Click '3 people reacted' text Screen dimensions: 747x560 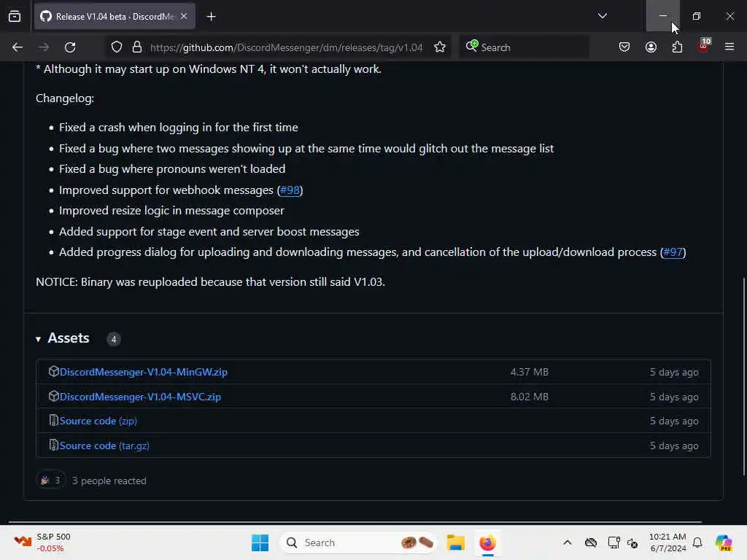tap(109, 481)
